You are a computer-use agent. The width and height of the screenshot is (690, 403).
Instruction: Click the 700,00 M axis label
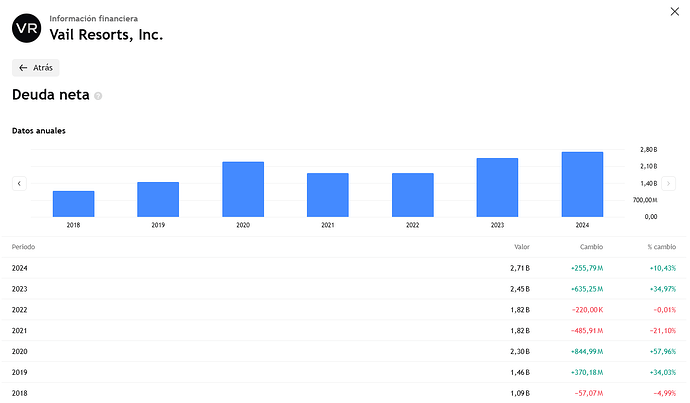[x=645, y=200]
